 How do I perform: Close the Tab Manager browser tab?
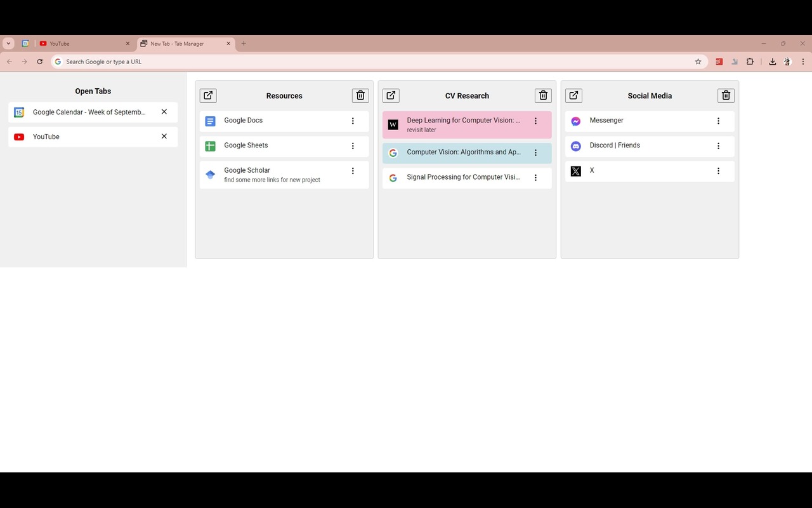click(x=228, y=44)
